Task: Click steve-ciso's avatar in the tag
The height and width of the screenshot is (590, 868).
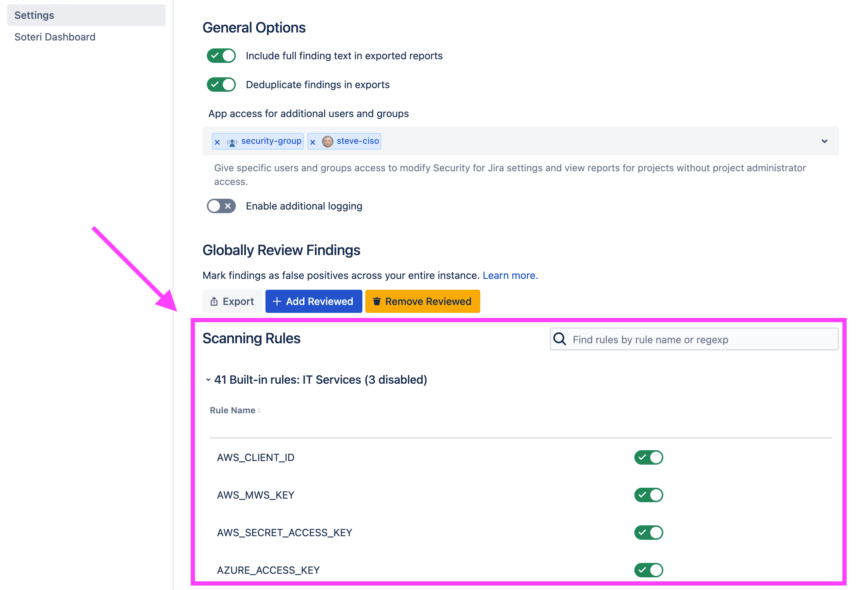Action: pyautogui.click(x=328, y=141)
